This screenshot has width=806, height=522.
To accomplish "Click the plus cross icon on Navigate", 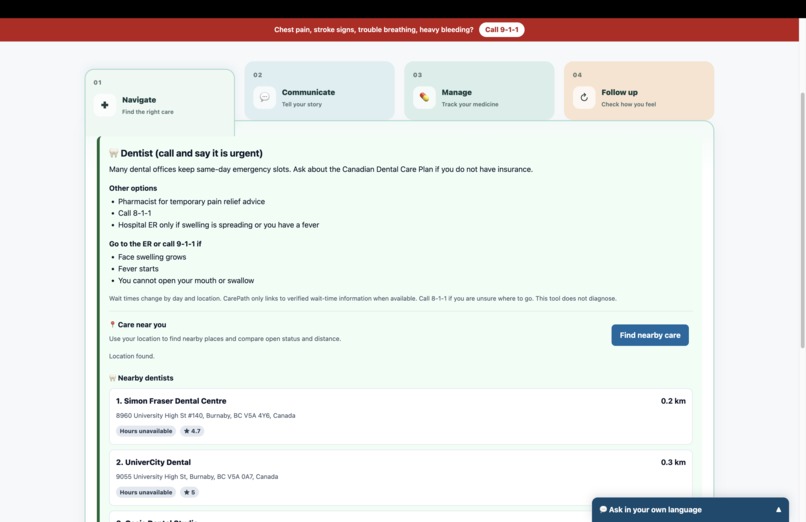I will click(x=105, y=105).
